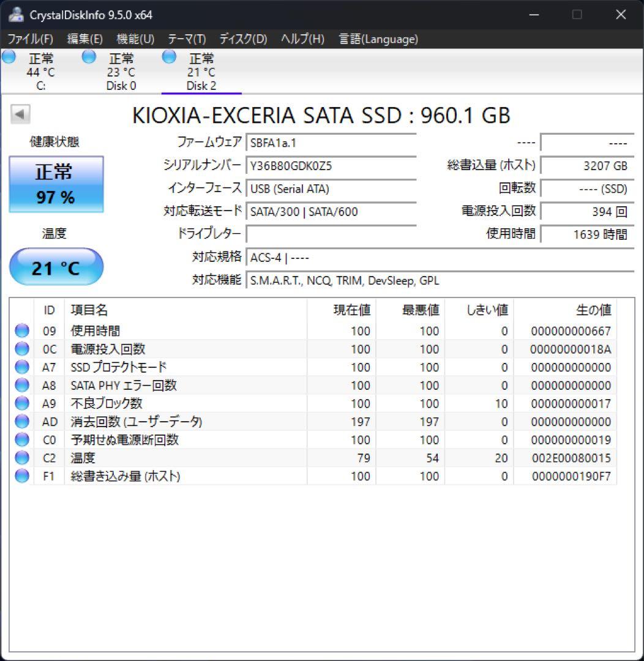Click the interface field USB (Serial ATA)
Screen dimensions: 644x661
point(331,189)
